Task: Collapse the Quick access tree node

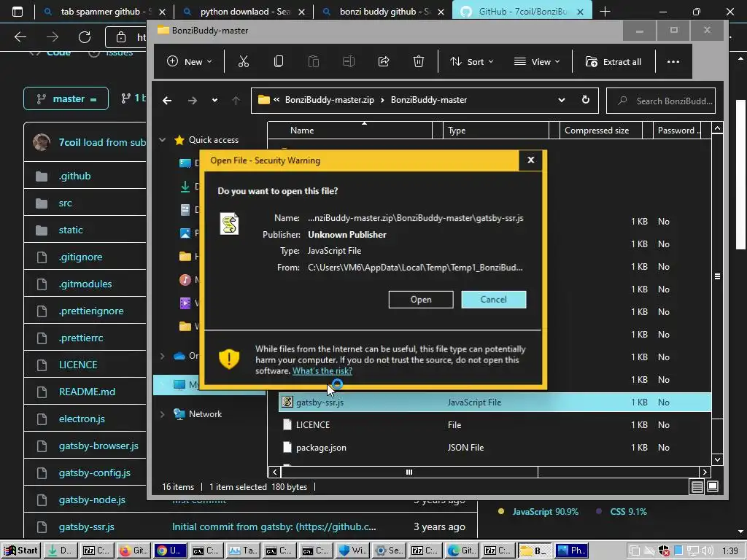Action: (x=163, y=139)
